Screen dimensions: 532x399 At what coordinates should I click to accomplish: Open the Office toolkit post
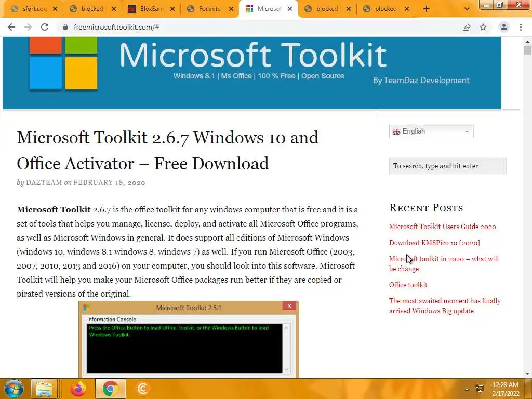408,285
